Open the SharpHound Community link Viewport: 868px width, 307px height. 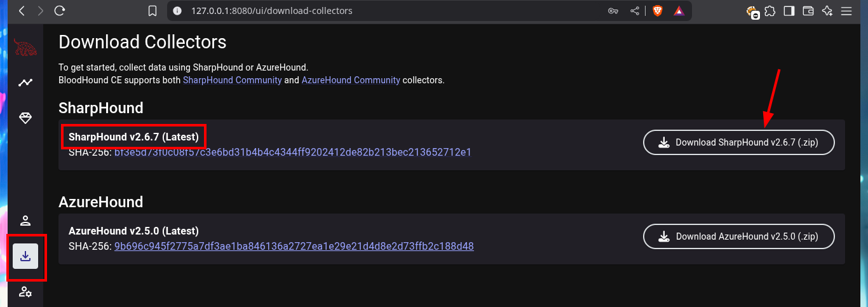click(x=233, y=80)
